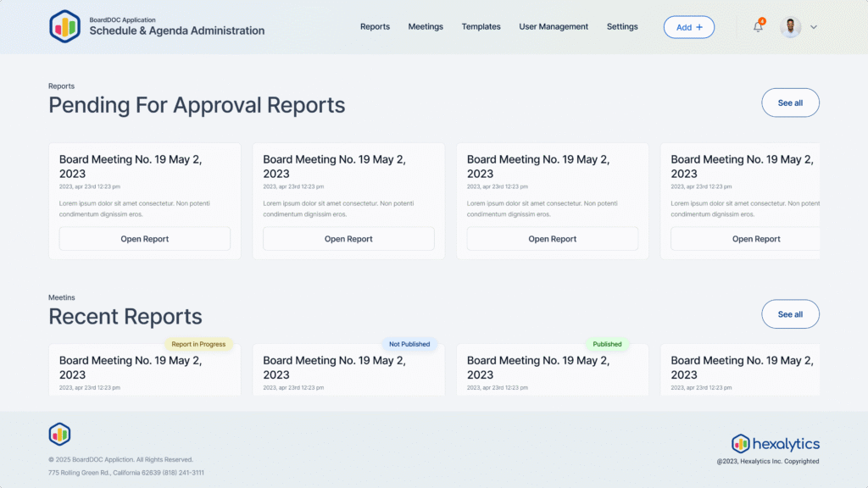868x488 pixels.
Task: Click the user profile avatar
Action: 790,27
